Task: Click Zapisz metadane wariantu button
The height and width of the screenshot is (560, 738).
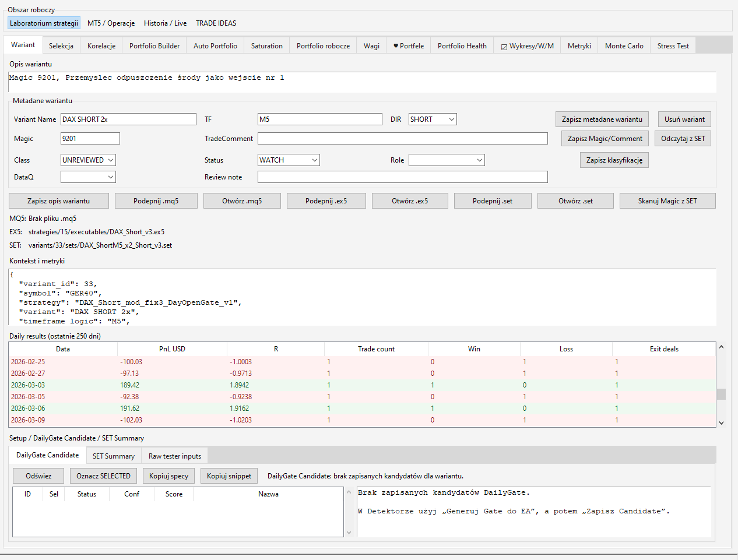Action: pos(602,119)
